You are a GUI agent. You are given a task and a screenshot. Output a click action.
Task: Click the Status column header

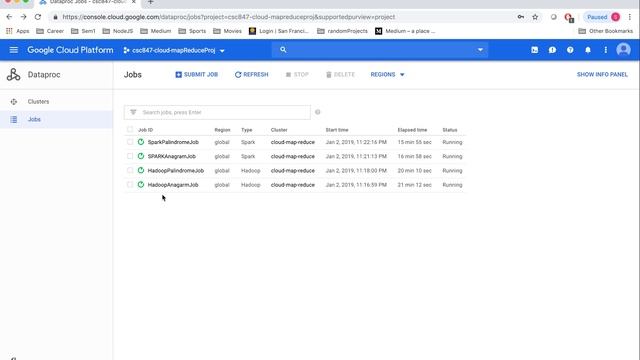(x=450, y=130)
